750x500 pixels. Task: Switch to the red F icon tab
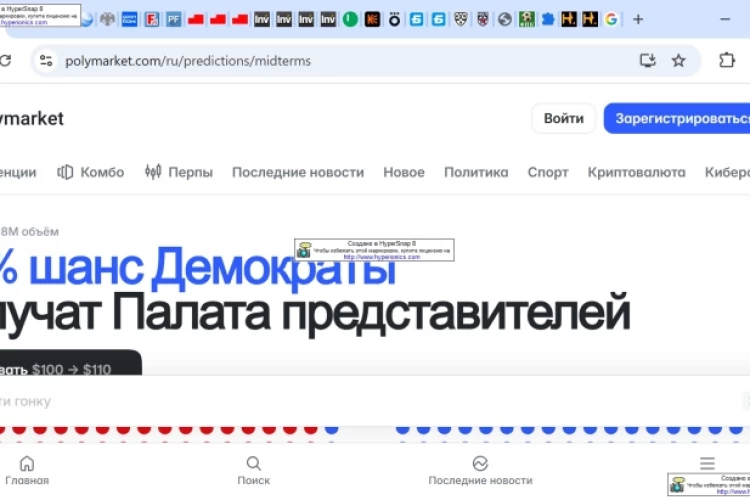[152, 20]
